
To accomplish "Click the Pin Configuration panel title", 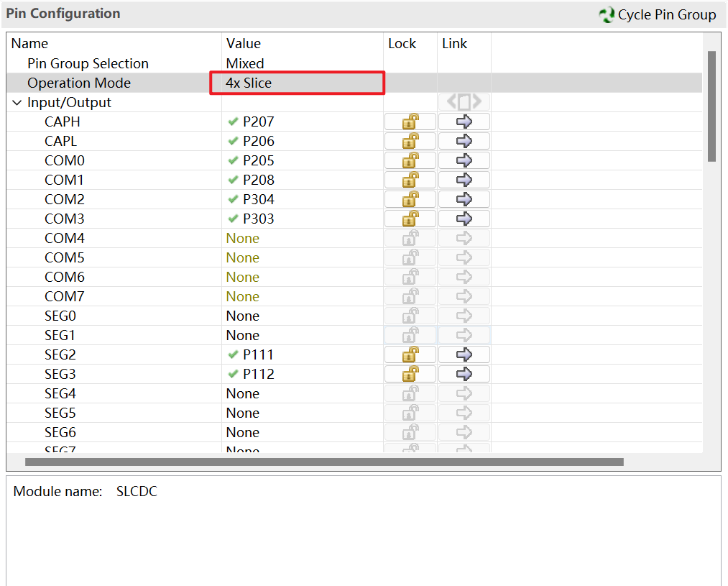I will (x=63, y=14).
